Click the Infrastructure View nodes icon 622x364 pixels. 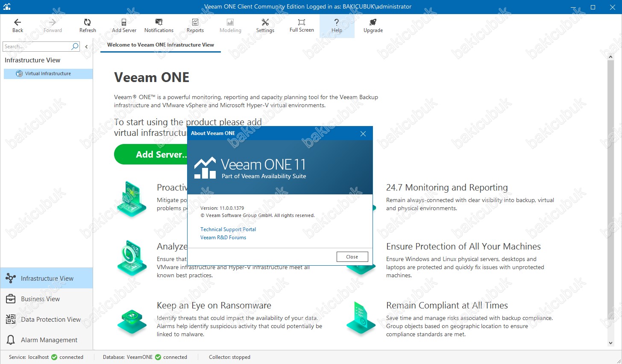tap(11, 278)
